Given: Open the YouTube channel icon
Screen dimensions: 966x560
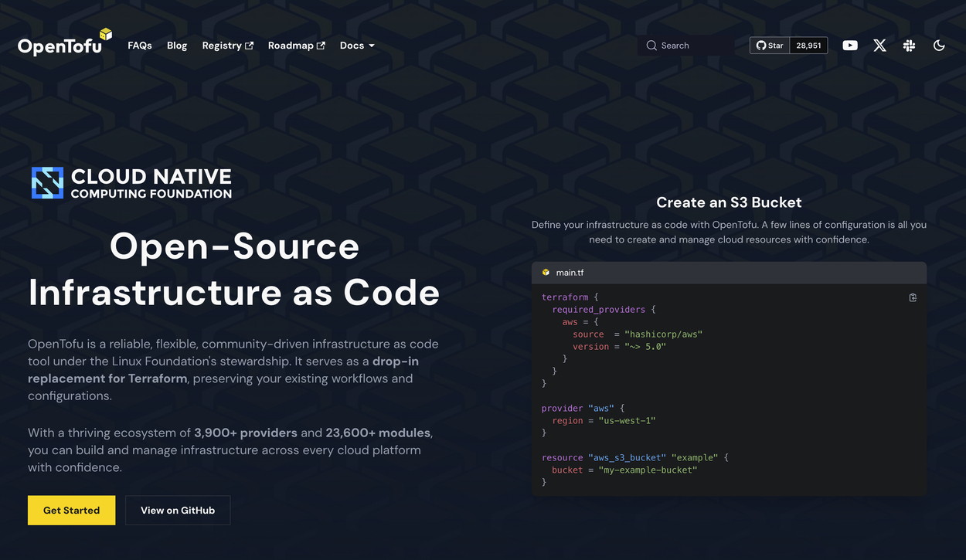Looking at the screenshot, I should pos(850,46).
